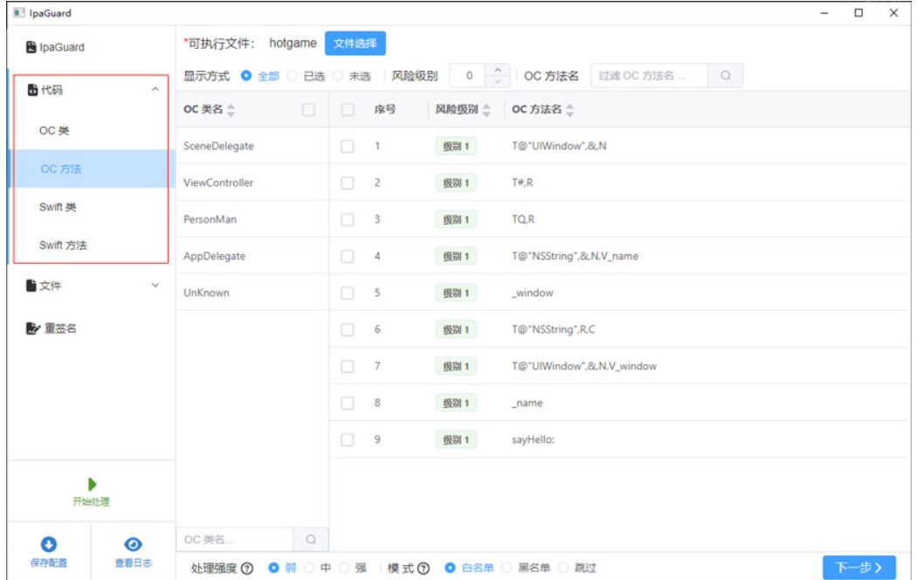The width and height of the screenshot is (924, 580).
Task: Click the 文件选择 button
Action: point(355,43)
